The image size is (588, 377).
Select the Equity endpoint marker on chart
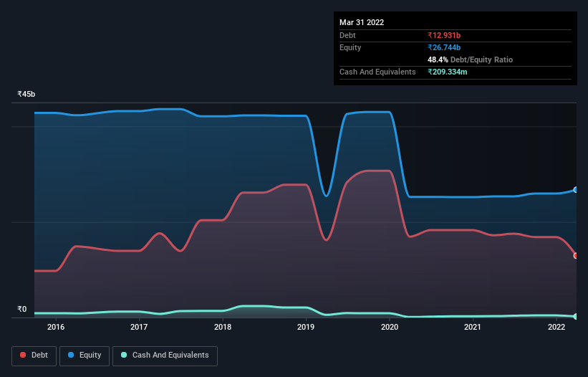576,190
